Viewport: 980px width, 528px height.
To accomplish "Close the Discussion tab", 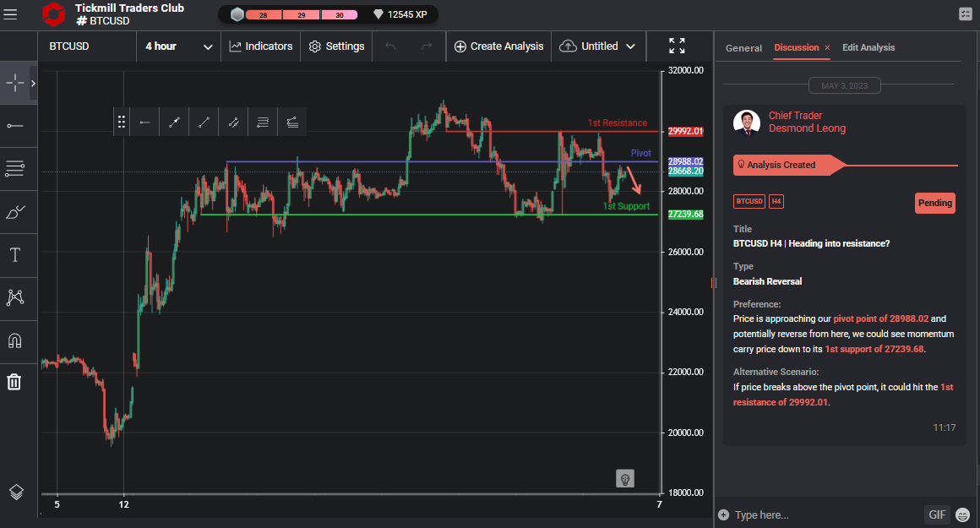I will click(x=827, y=47).
